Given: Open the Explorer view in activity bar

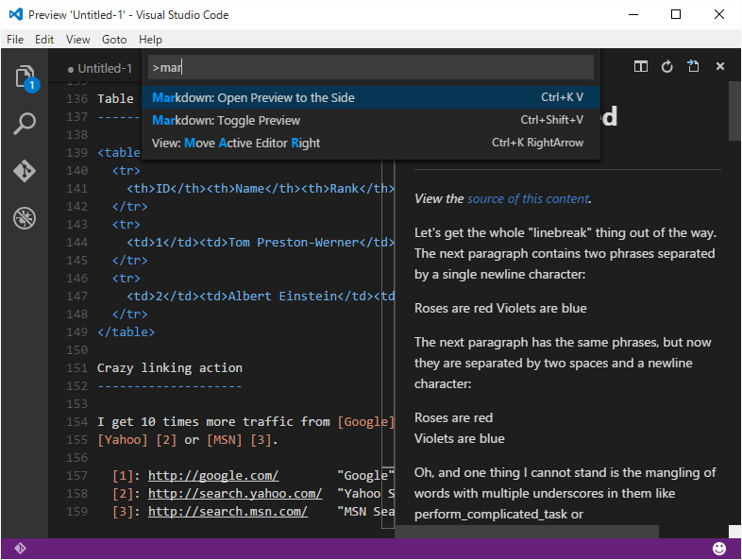Looking at the screenshot, I should 25,77.
